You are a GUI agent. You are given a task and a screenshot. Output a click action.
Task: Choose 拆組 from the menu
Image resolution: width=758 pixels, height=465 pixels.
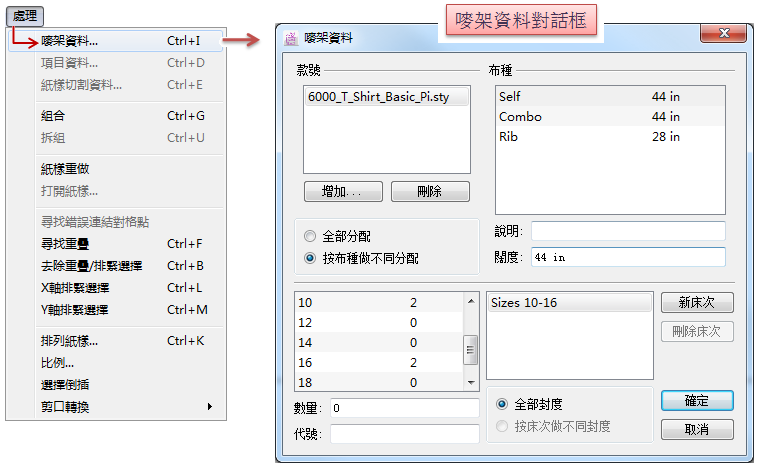pyautogui.click(x=116, y=138)
